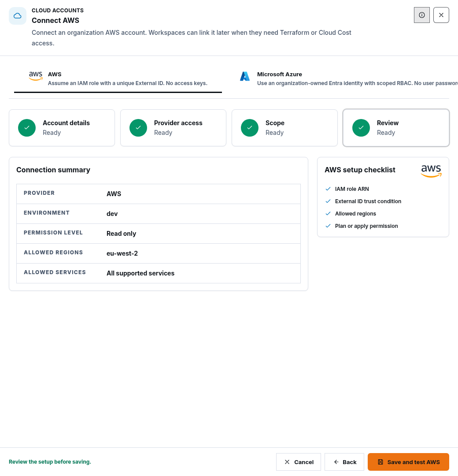Click the 'AWS setup checklist' heading
458x476 pixels.
click(360, 170)
